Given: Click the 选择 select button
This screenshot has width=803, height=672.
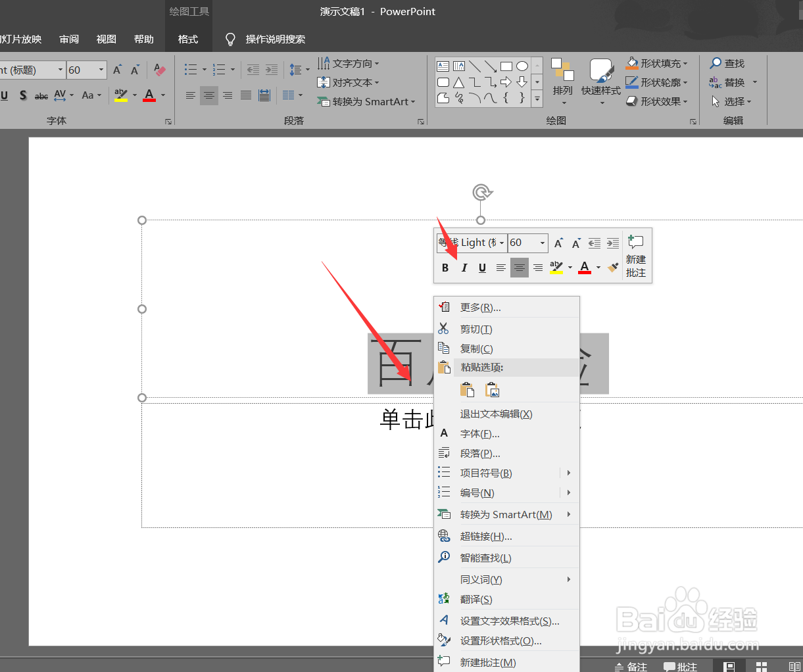Looking at the screenshot, I should pyautogui.click(x=731, y=101).
